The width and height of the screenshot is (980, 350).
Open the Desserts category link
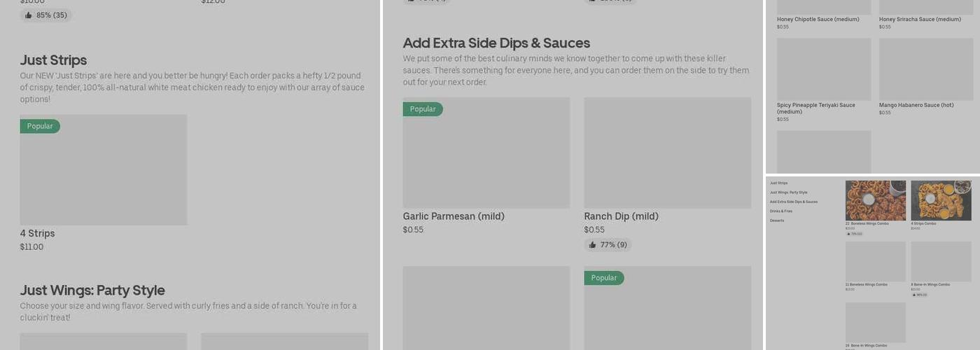pos(777,220)
